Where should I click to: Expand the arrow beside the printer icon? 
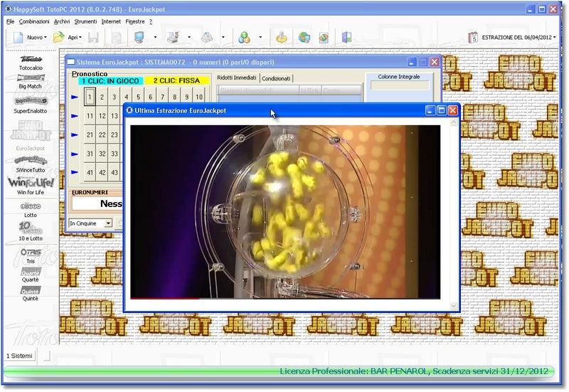[x=189, y=38]
